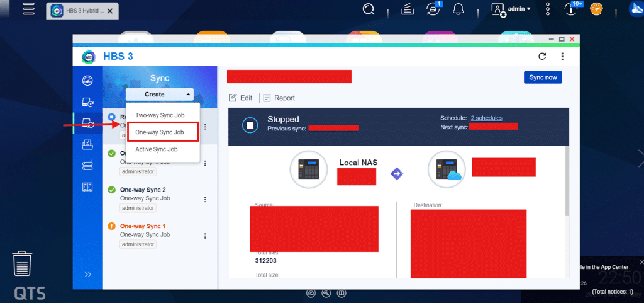Viewport: 644px width, 303px height.
Task: Click the QTS logo text on desktop
Action: click(30, 293)
